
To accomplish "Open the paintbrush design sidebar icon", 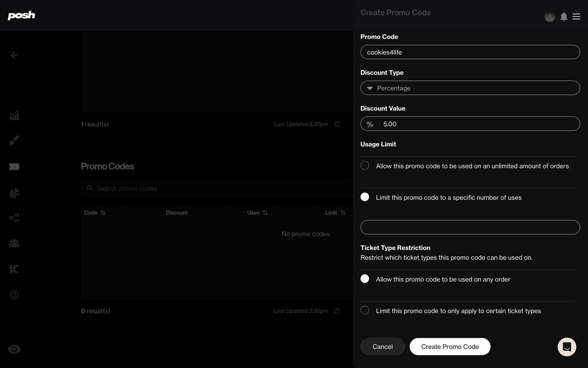I will pyautogui.click(x=14, y=140).
